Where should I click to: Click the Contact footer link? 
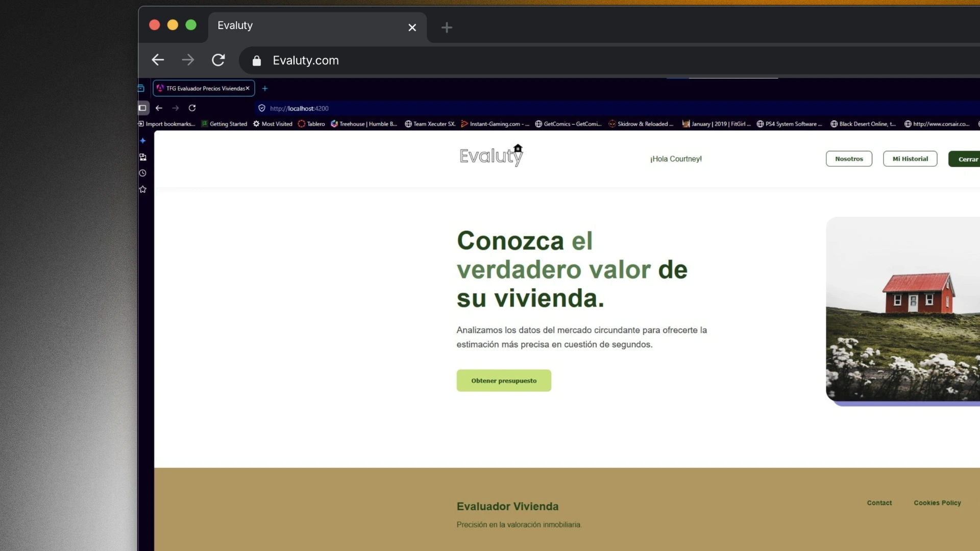tap(879, 503)
